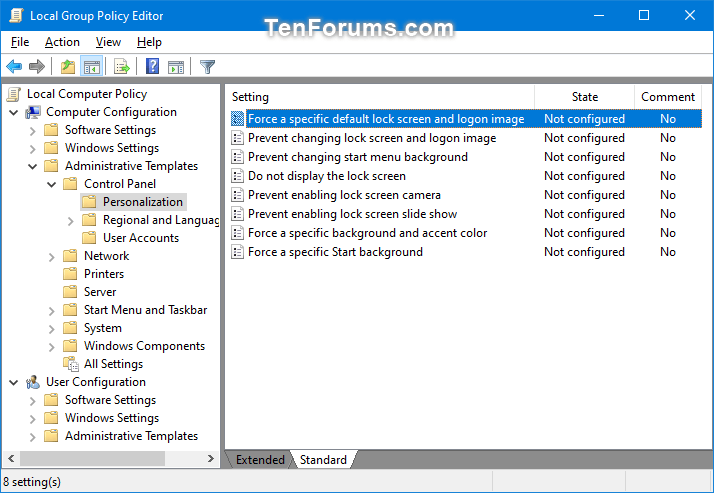
Task: Click policy icon beside Prevent enabling lock screen camera
Action: coord(237,195)
